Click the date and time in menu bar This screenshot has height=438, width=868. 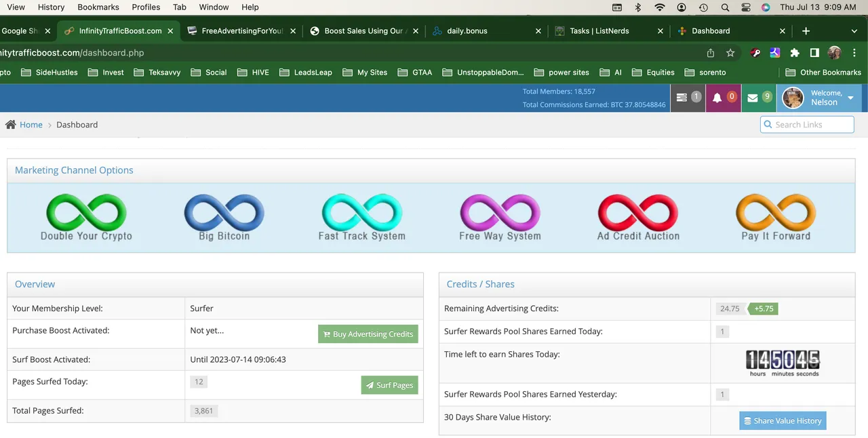tap(818, 7)
